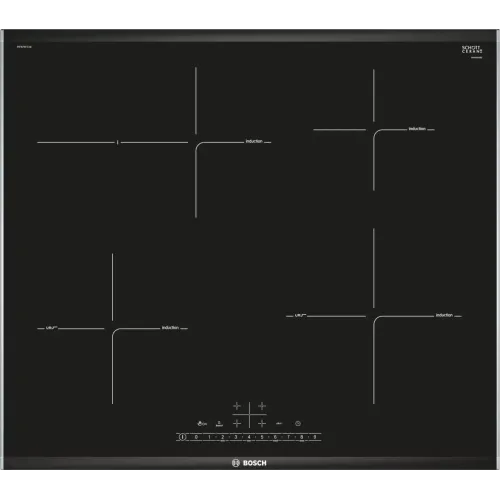Screen dimensions: 500x500
Task: Touch the induction label of the rear-left zone
Action: coord(254,141)
